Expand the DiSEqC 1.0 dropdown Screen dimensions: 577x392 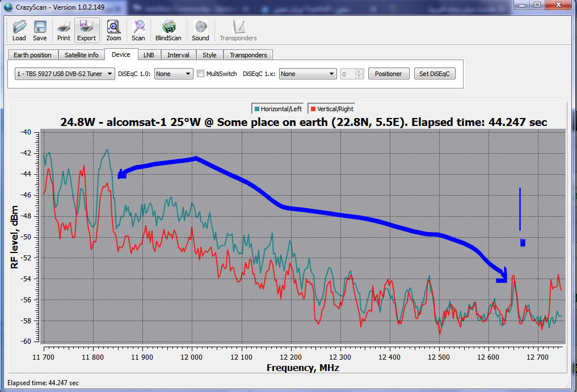pyautogui.click(x=174, y=74)
